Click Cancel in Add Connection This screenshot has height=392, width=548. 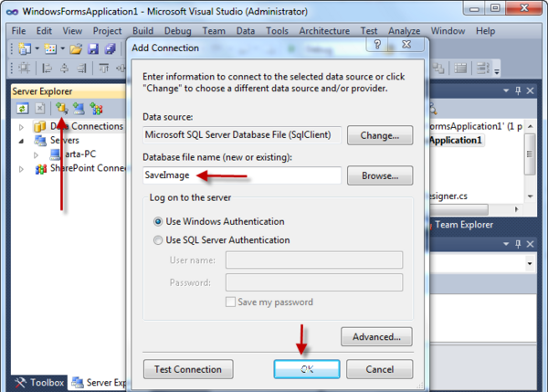(380, 369)
